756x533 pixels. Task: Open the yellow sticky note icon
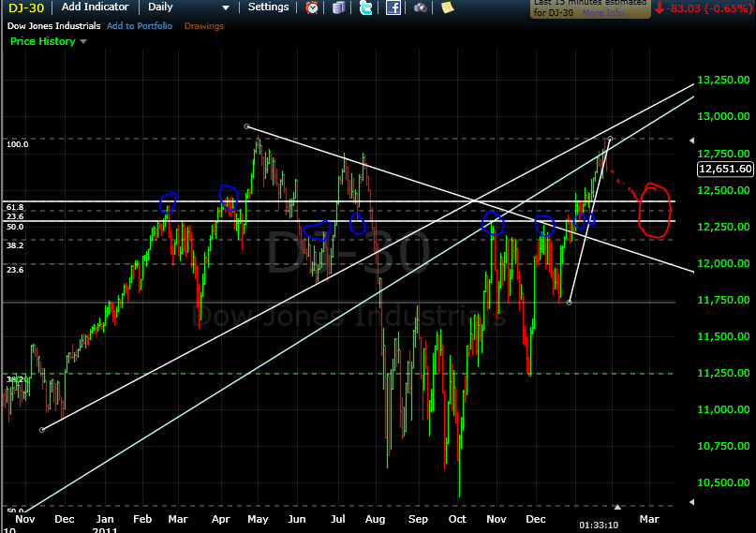pos(448,7)
